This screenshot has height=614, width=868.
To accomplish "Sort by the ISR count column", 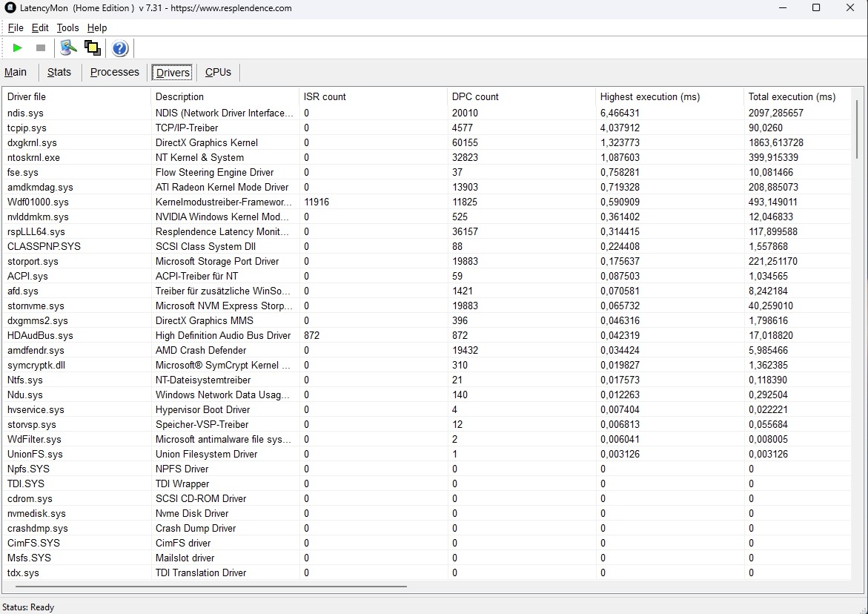I will tap(325, 96).
